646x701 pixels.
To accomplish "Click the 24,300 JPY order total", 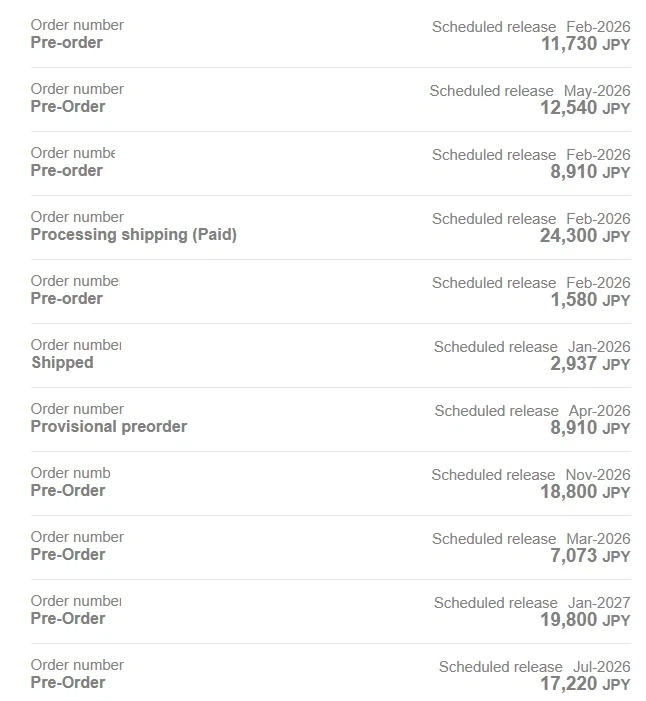I will coord(585,236).
